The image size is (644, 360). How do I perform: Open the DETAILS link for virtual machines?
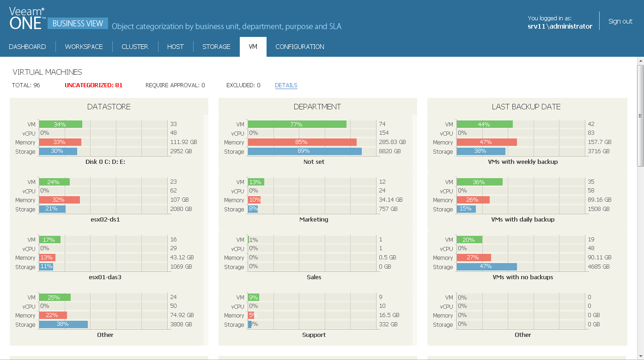(286, 85)
